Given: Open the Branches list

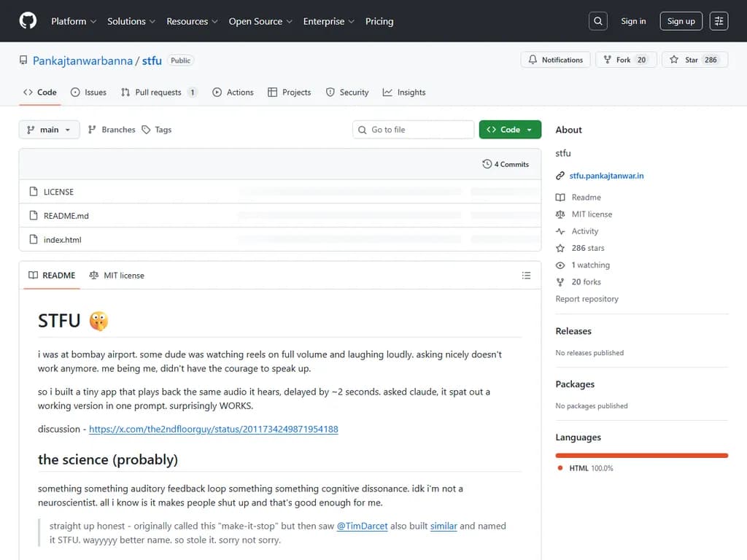Looking at the screenshot, I should coord(112,130).
